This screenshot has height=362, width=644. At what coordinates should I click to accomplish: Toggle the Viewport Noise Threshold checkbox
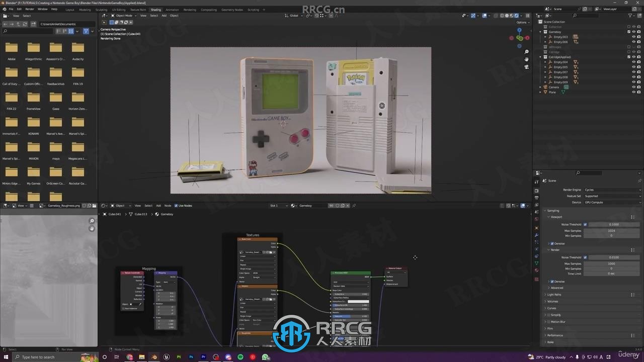click(585, 224)
